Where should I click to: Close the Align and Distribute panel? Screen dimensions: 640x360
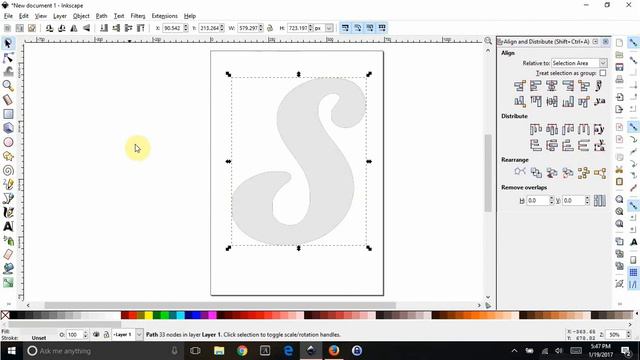pyautogui.click(x=606, y=42)
